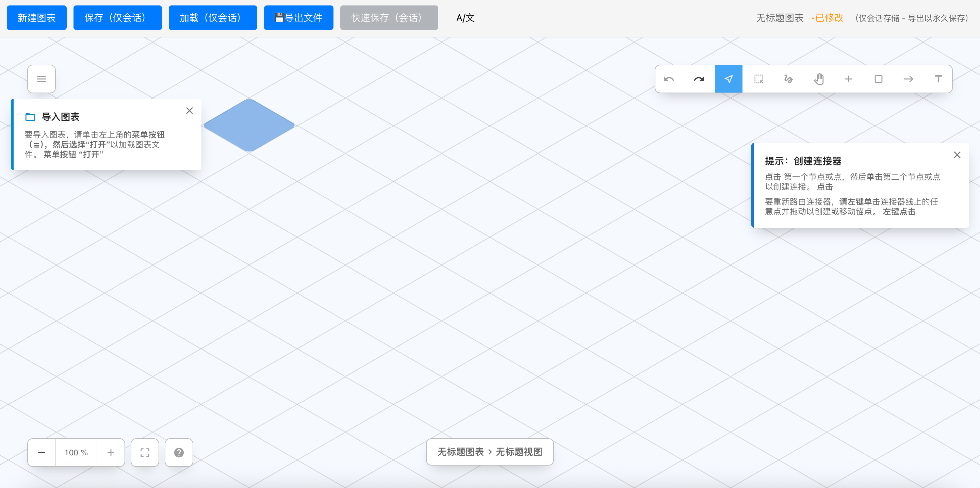The image size is (980, 488).
Task: Activate the lasso dashed selection tool
Action: click(758, 79)
